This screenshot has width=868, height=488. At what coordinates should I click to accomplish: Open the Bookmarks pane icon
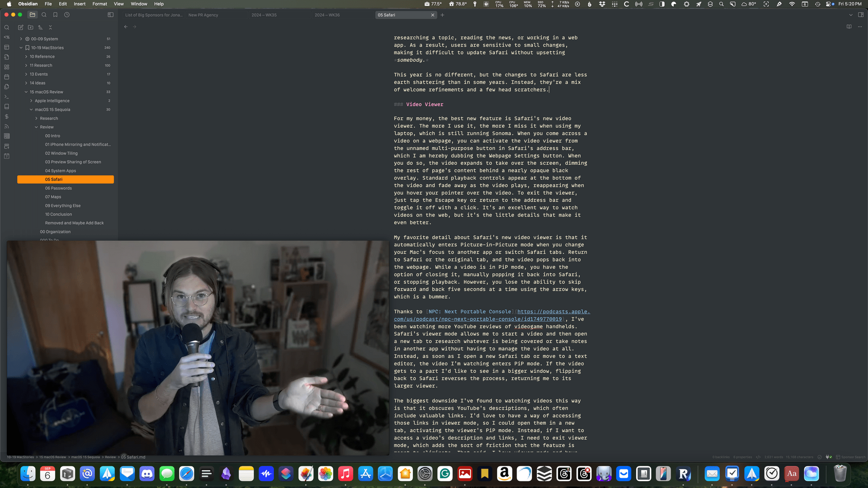coord(56,15)
